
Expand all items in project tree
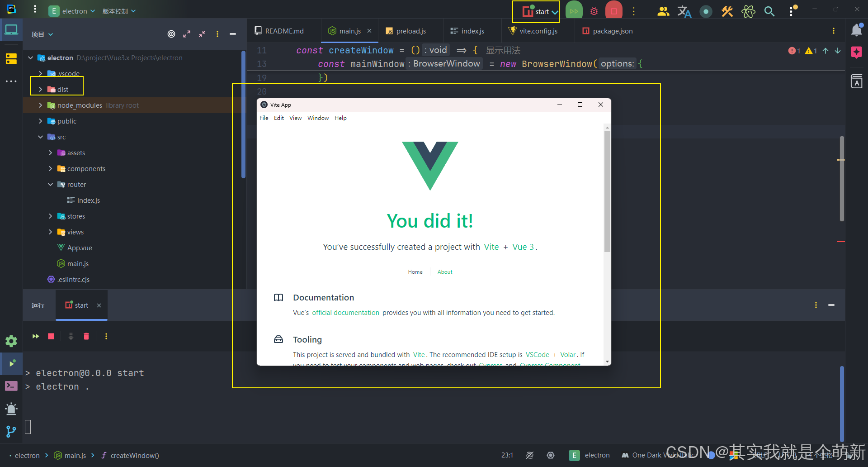187,34
